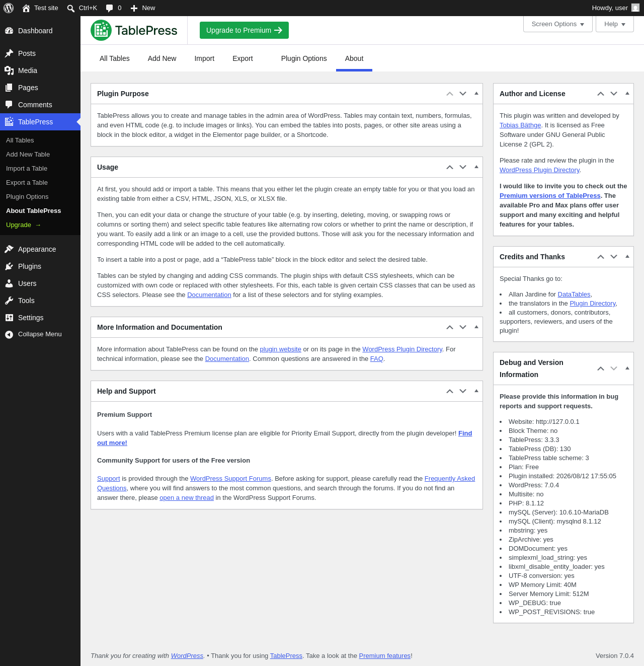Select the About tab
This screenshot has width=644, height=666.
coord(354,58)
